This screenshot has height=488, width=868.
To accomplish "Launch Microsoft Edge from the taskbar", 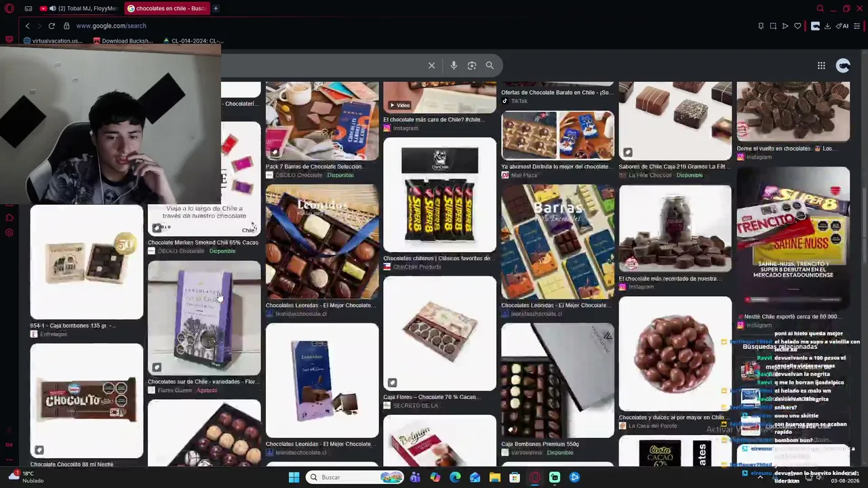I will tap(455, 477).
